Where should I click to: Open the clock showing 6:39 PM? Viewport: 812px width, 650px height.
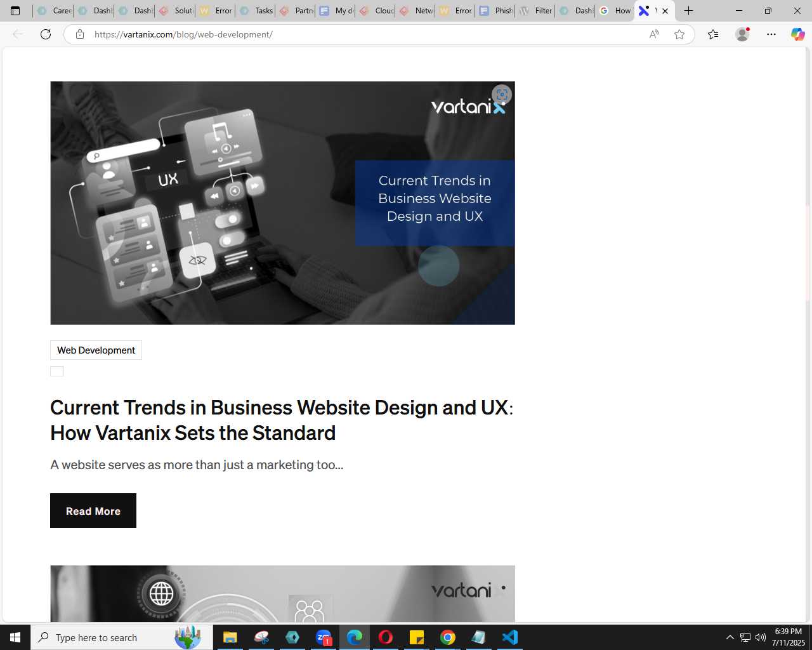[789, 637]
